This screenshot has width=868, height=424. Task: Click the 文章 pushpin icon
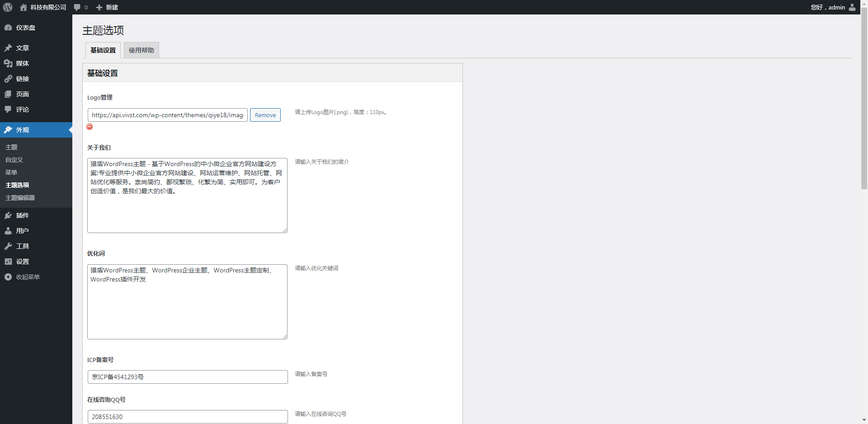[8, 48]
